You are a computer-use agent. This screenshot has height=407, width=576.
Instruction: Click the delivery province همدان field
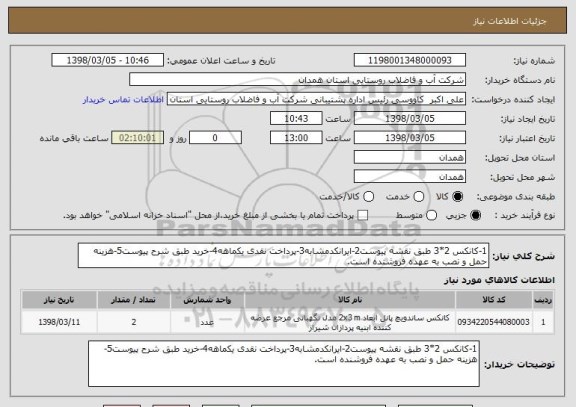point(410,158)
